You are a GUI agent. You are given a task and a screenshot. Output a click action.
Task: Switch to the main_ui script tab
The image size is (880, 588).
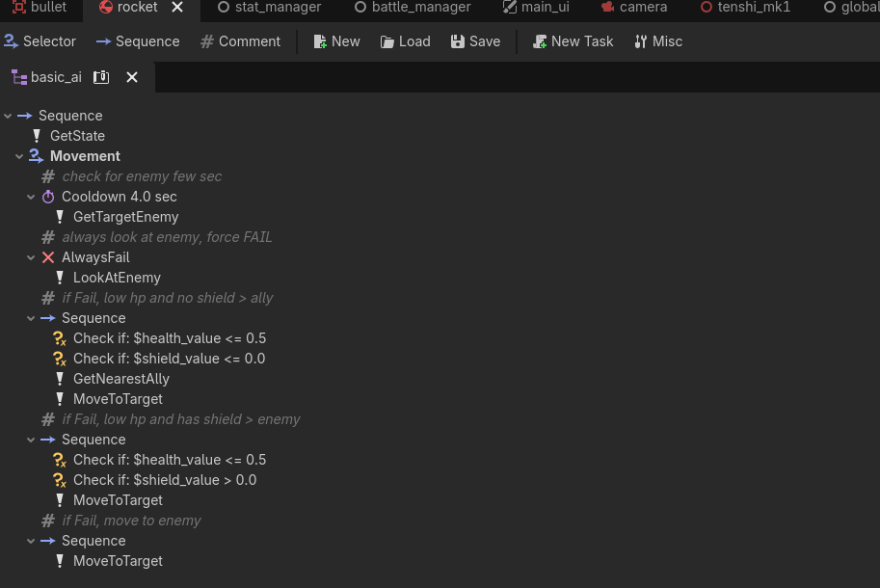coord(536,7)
